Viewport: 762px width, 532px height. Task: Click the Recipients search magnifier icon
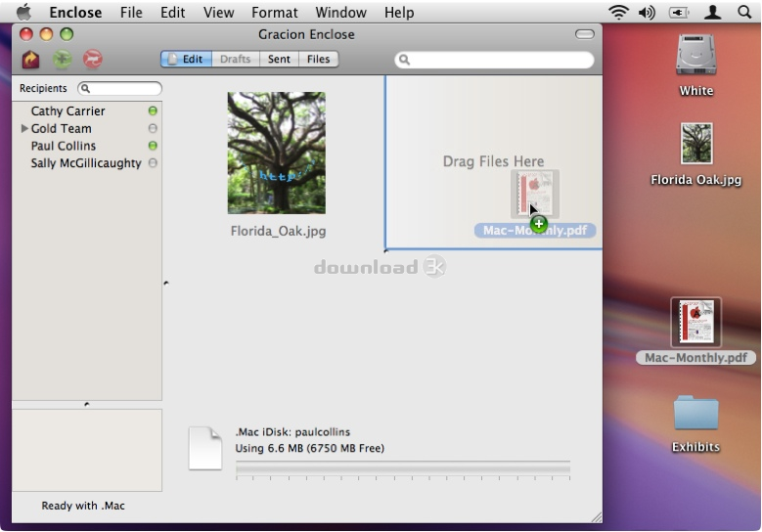pyautogui.click(x=85, y=88)
